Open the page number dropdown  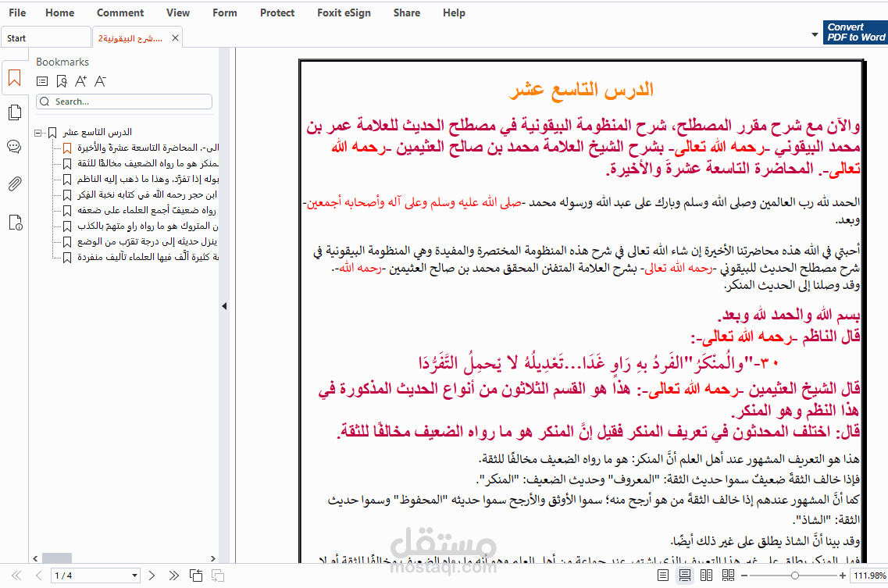tap(135, 576)
